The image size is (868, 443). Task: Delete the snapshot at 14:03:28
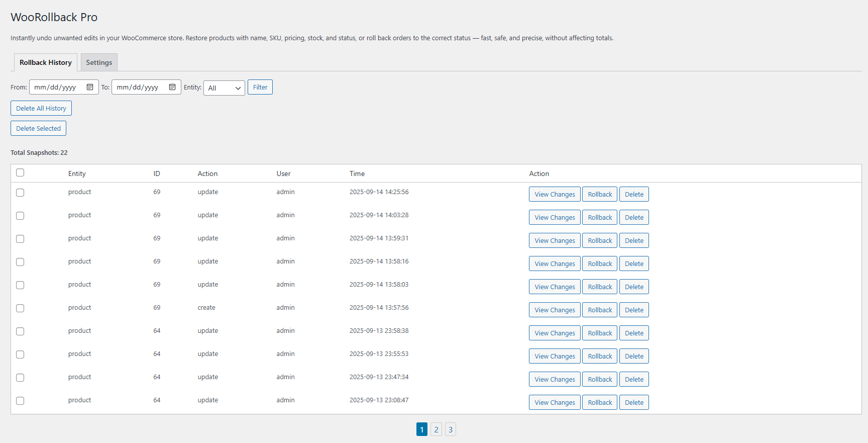634,217
